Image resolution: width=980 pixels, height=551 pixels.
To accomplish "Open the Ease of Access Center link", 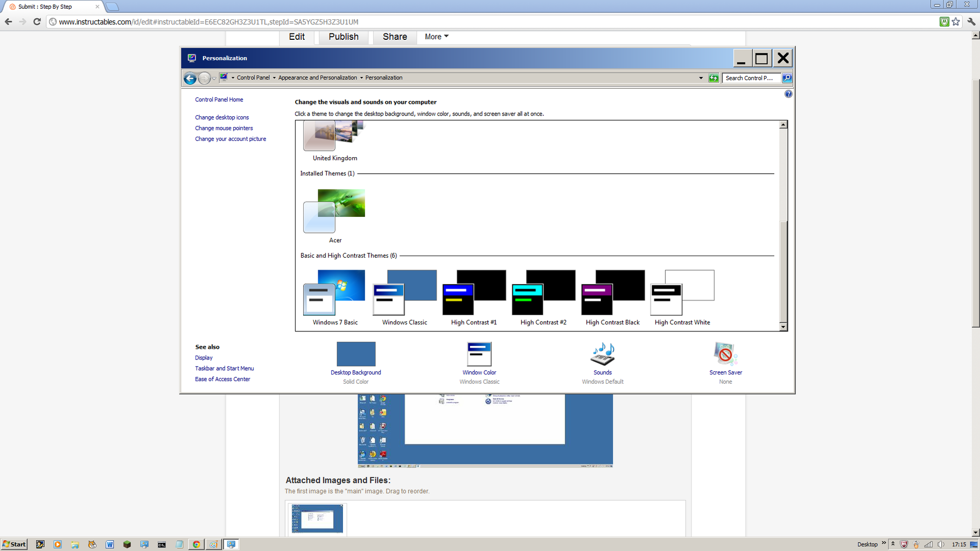I will [222, 379].
